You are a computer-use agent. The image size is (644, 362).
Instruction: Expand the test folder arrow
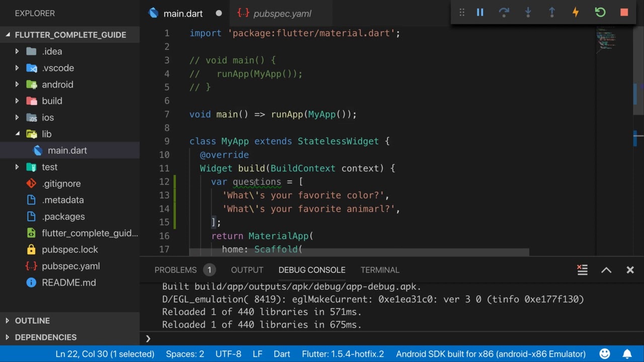pyautogui.click(x=17, y=167)
